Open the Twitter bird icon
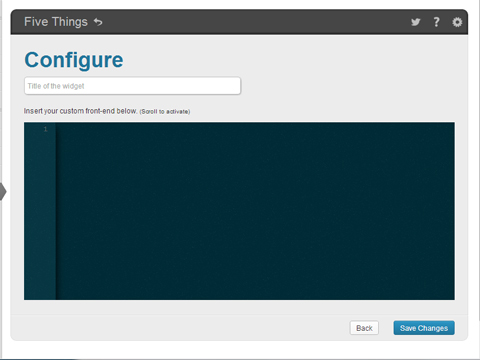This screenshot has height=360, width=480. pos(415,22)
